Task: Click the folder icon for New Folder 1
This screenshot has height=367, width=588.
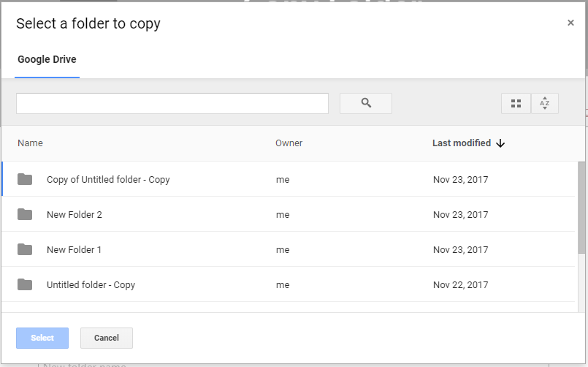Action: coord(25,249)
